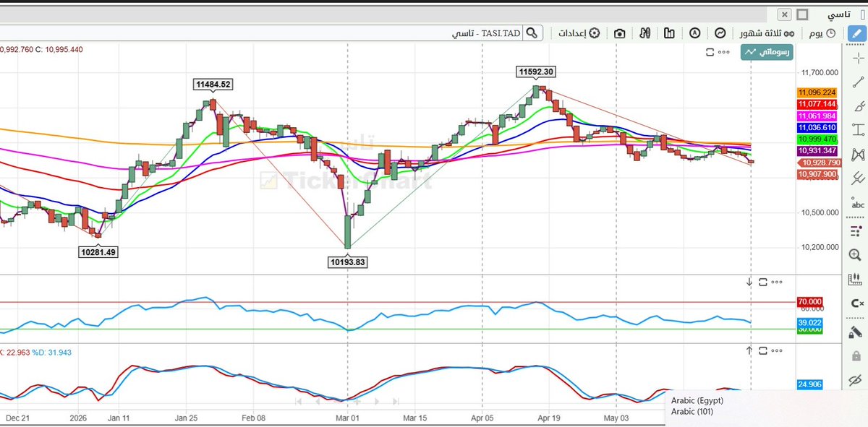Screen dimensions: 868x427
Task: Clear drawings with the C× tool
Action: click(858, 303)
